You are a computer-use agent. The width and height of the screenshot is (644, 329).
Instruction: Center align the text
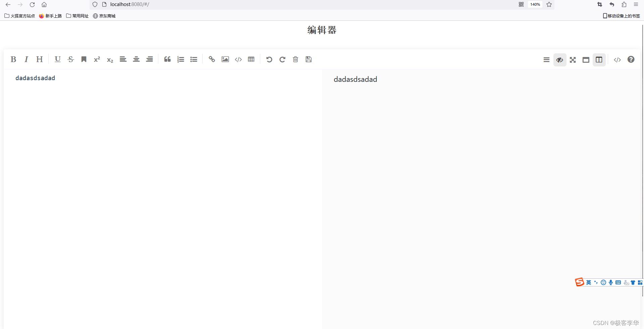136,59
